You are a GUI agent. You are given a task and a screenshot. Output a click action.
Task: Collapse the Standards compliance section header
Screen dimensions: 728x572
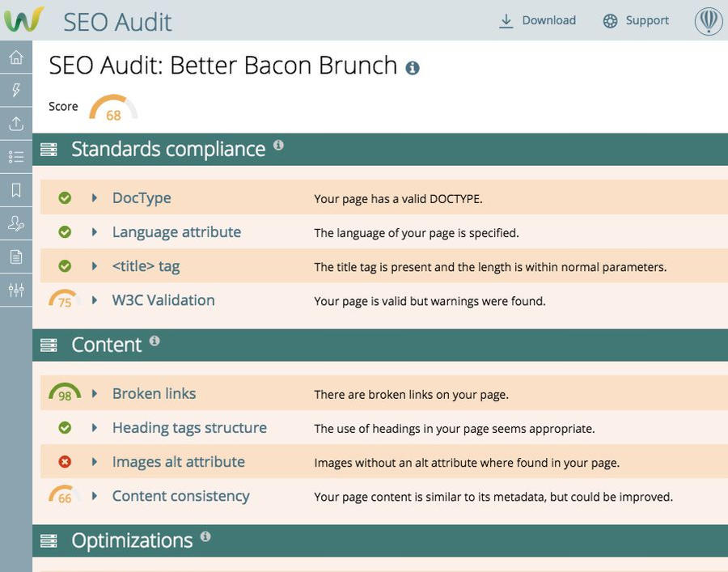[380, 150]
